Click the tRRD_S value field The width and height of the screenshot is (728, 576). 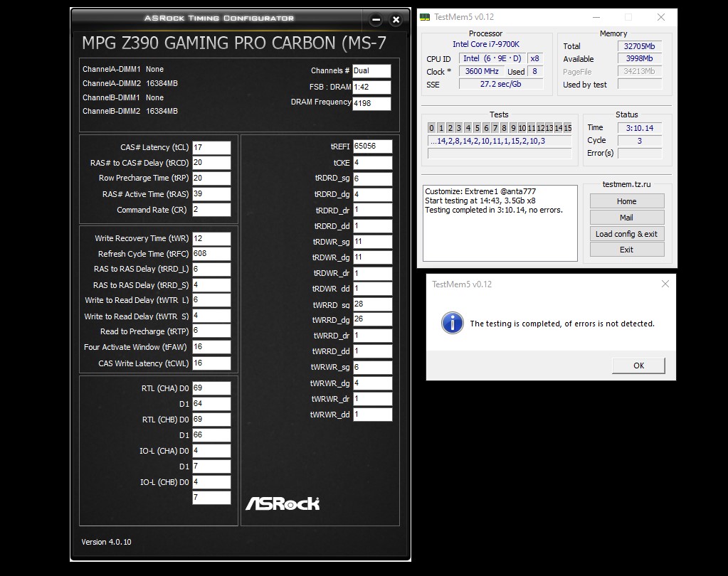point(212,284)
